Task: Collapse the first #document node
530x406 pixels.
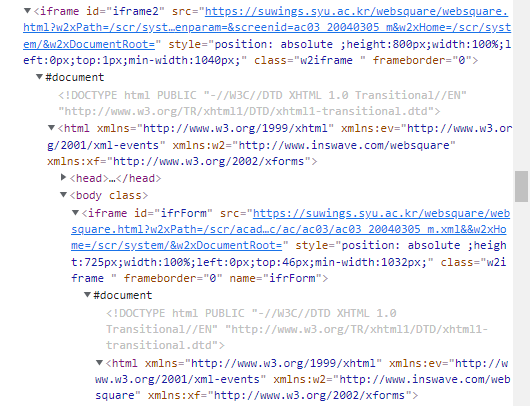Action: pyautogui.click(x=40, y=77)
